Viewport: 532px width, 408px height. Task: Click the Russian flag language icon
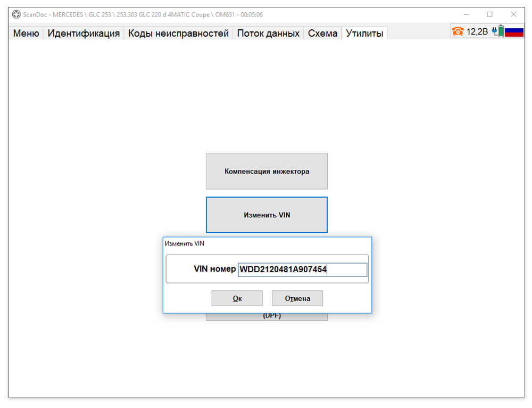click(x=514, y=32)
